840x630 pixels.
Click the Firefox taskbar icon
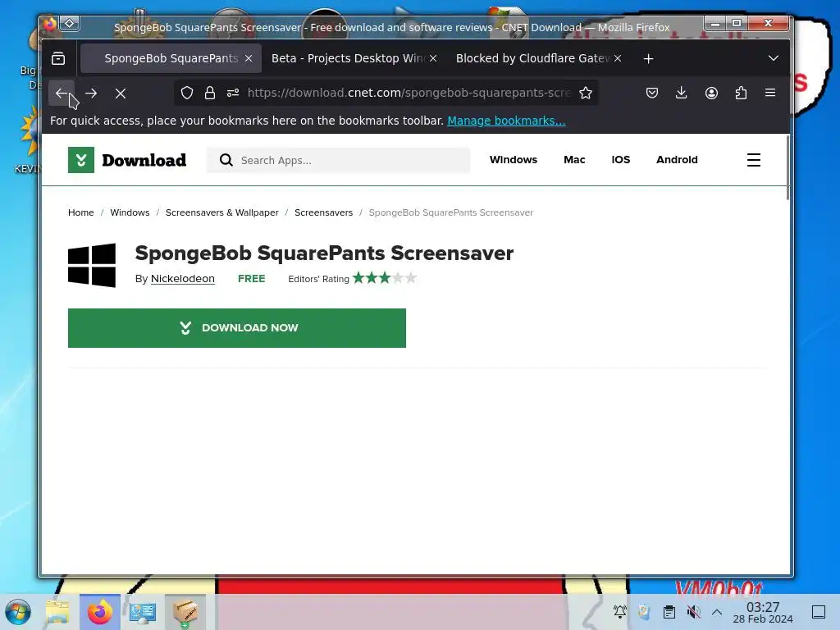tap(100, 612)
